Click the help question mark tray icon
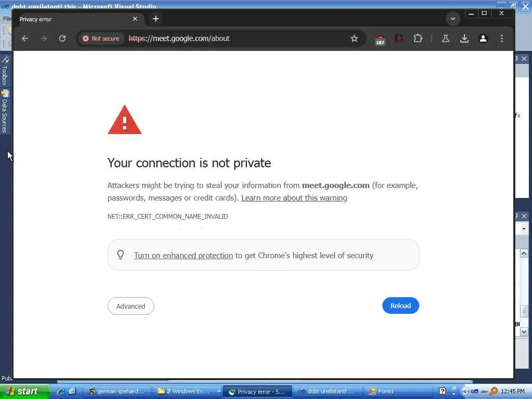This screenshot has width=532, height=399. (442, 391)
